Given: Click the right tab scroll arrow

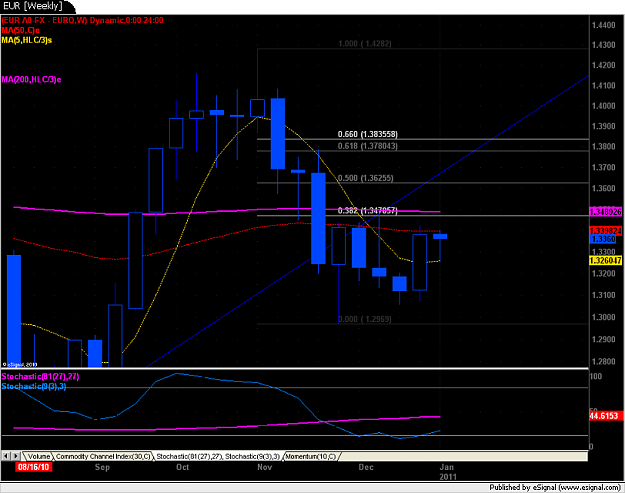Looking at the screenshot, I should click(15, 456).
